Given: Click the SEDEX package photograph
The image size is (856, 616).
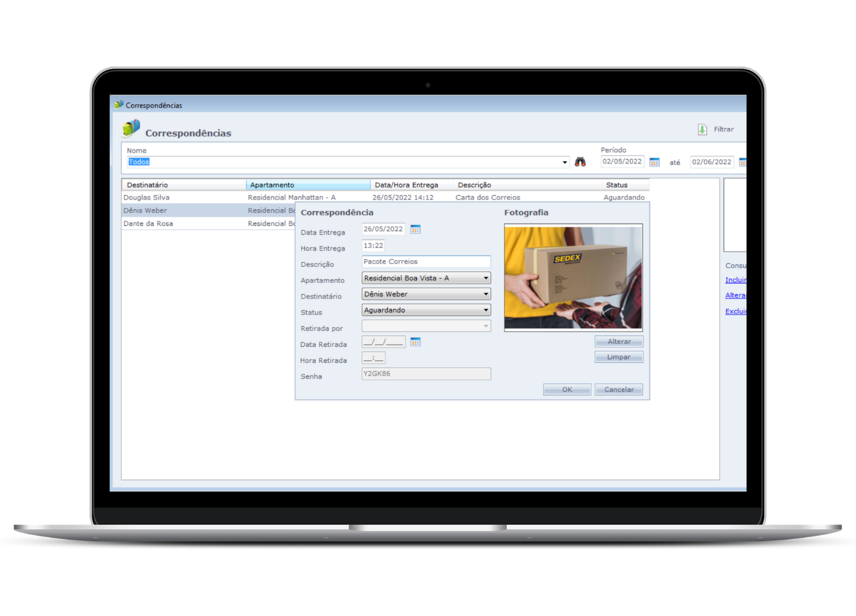Looking at the screenshot, I should pos(573,277).
